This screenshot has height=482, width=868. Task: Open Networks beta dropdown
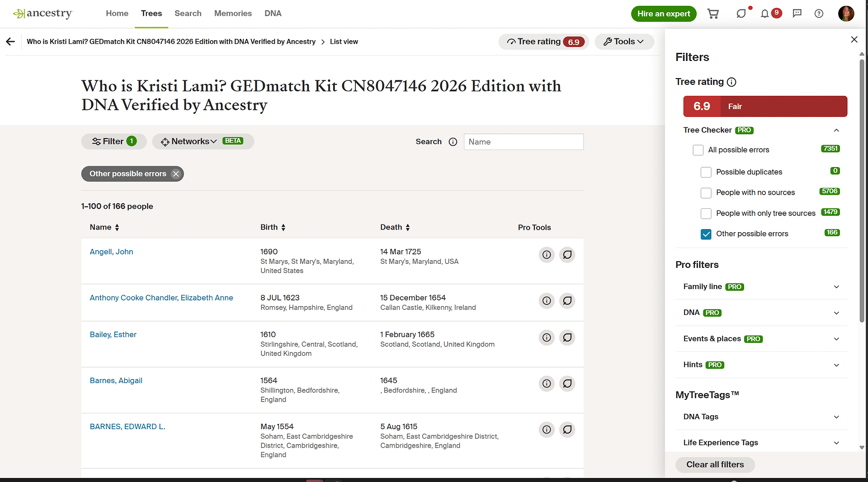203,141
